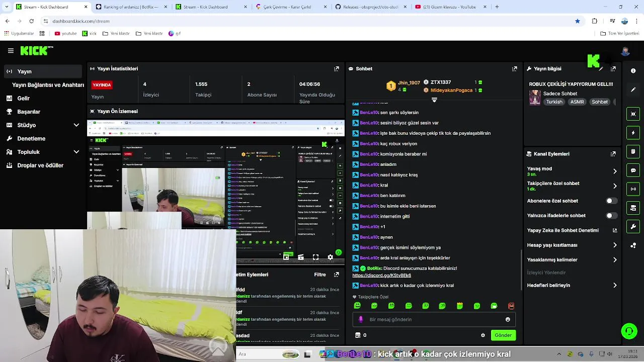
Task: Open AI chat moderation external link
Action: pyautogui.click(x=615, y=230)
